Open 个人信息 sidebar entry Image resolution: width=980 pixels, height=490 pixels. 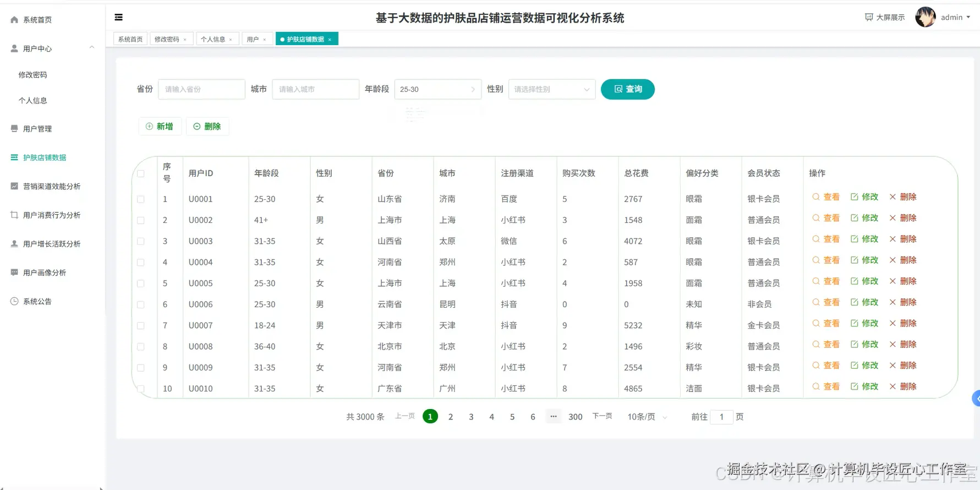(33, 101)
